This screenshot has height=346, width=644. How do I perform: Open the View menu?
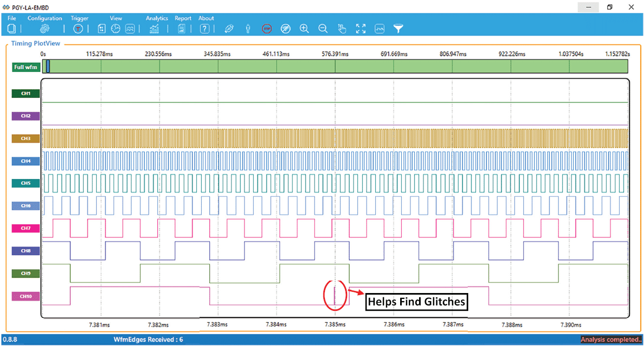click(x=116, y=18)
